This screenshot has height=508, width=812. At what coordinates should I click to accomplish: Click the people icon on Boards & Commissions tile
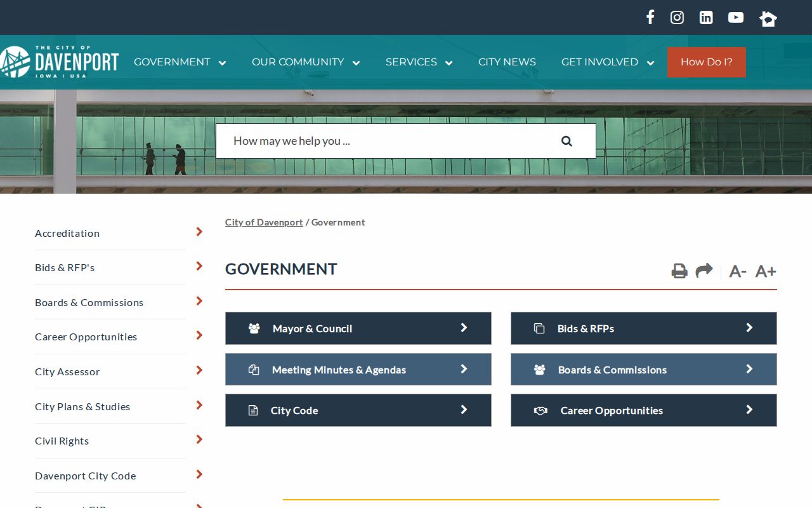(540, 370)
